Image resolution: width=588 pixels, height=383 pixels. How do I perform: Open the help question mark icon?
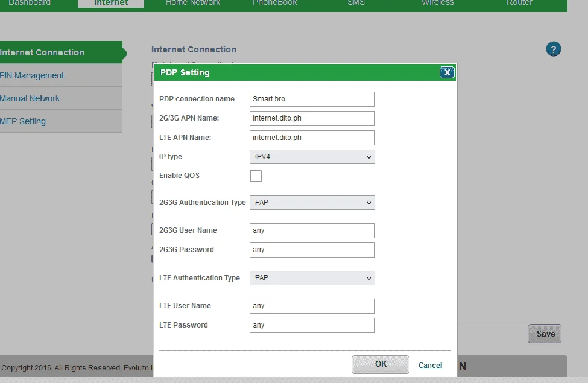[553, 49]
